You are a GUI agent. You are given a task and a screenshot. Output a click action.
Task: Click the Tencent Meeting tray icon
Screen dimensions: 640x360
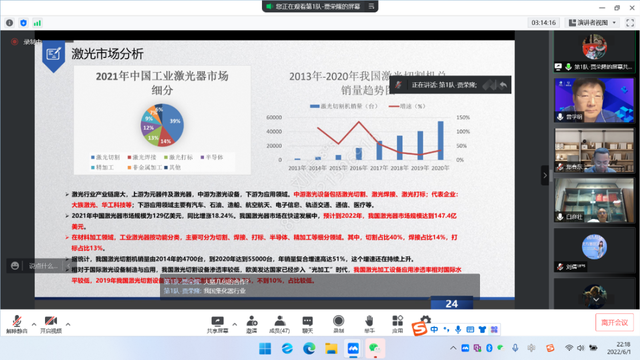click(x=465, y=348)
